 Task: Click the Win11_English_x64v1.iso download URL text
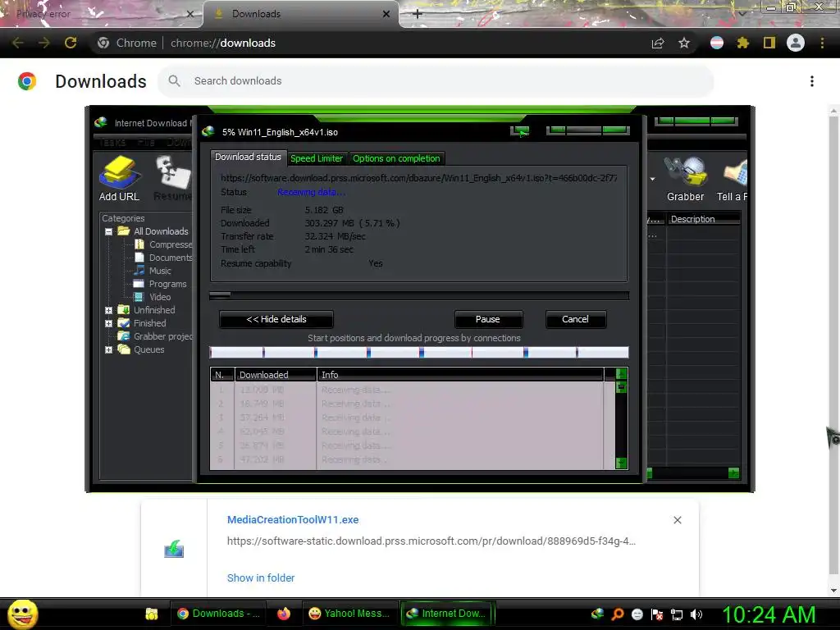coord(419,178)
